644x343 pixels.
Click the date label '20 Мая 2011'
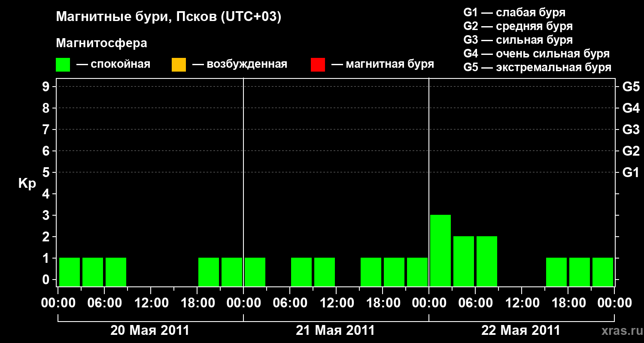point(150,331)
